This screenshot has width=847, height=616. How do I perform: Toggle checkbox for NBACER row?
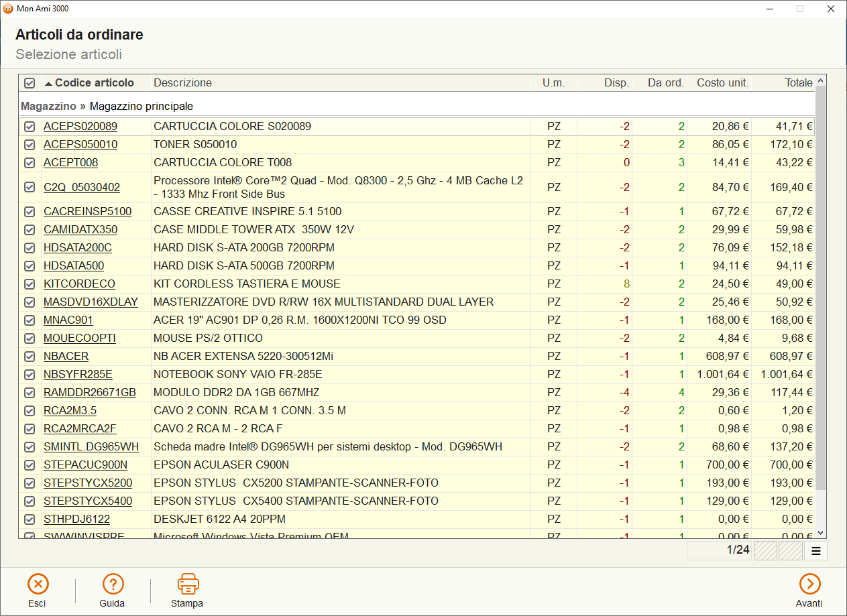click(30, 357)
